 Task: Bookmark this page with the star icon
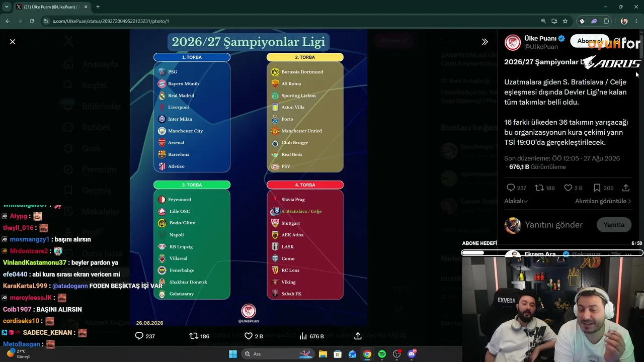(x=565, y=21)
